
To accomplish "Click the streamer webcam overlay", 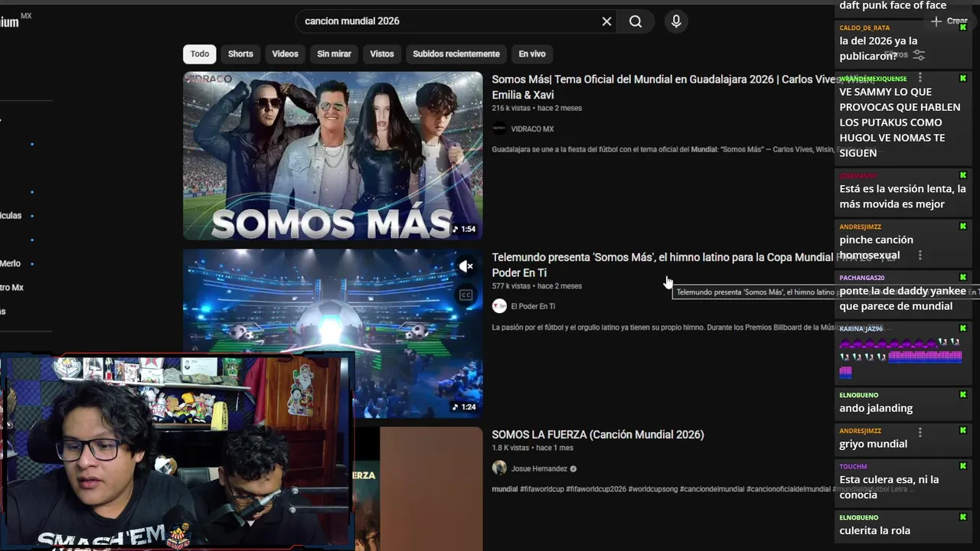I will [177, 452].
